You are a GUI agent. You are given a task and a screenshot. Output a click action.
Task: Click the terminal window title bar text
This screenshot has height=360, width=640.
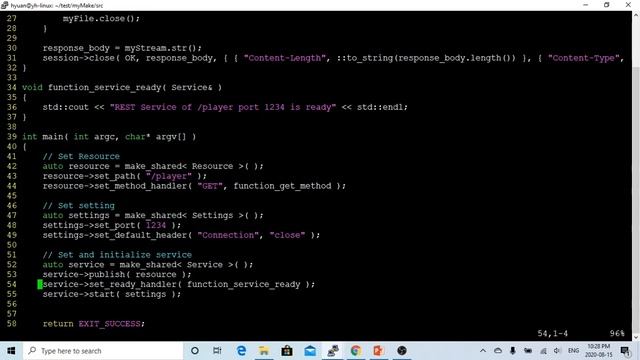pyautogui.click(x=56, y=6)
